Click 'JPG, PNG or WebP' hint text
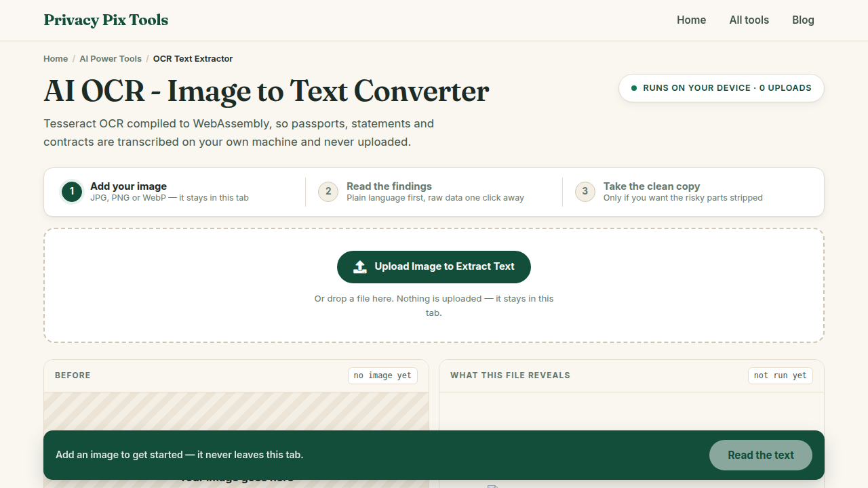This screenshot has height=488, width=868. (x=170, y=198)
